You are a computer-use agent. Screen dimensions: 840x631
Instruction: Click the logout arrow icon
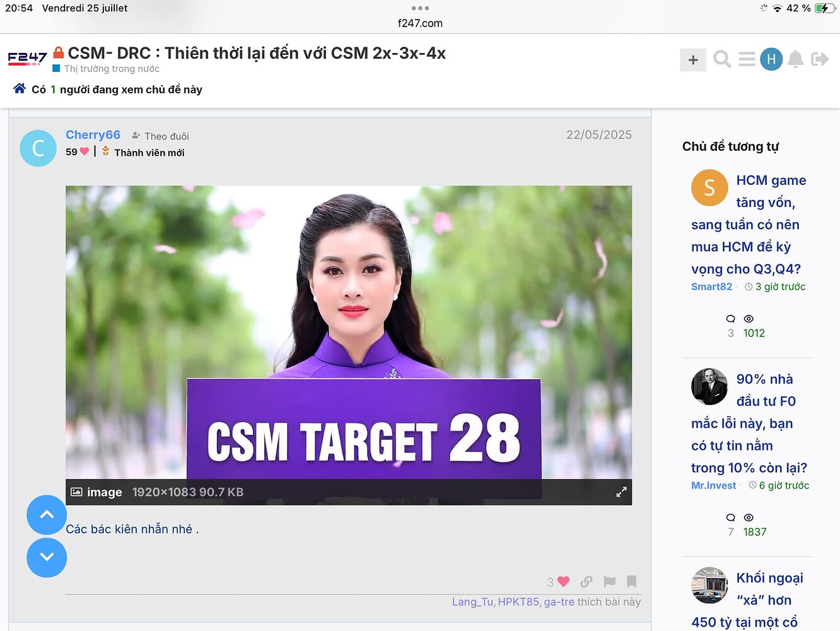pos(820,59)
